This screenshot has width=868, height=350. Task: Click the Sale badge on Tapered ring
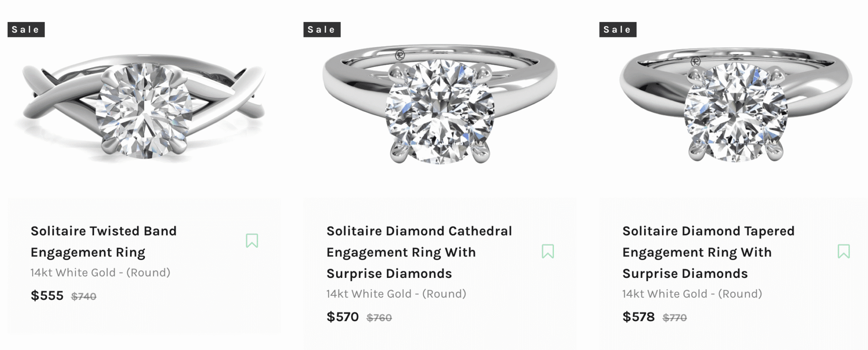[x=618, y=30]
